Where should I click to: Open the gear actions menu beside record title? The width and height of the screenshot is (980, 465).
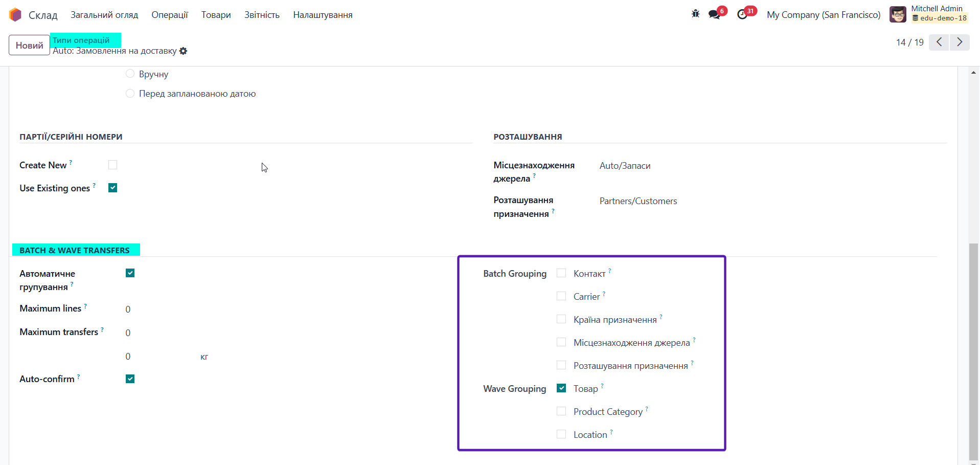pyautogui.click(x=184, y=51)
